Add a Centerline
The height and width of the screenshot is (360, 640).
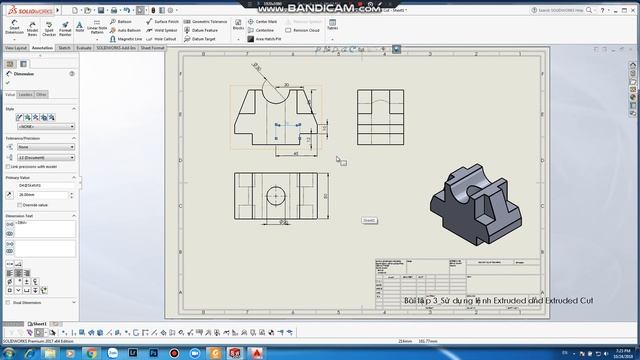tap(261, 30)
